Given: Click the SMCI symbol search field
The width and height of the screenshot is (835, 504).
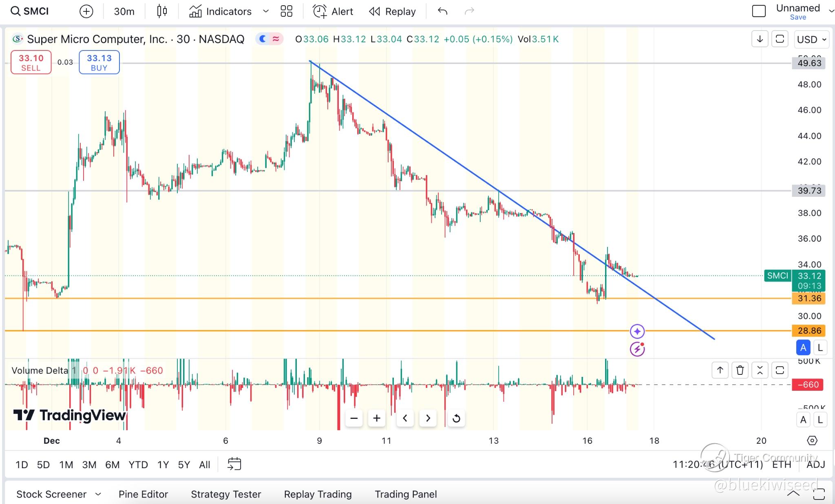Looking at the screenshot, I should (x=30, y=11).
